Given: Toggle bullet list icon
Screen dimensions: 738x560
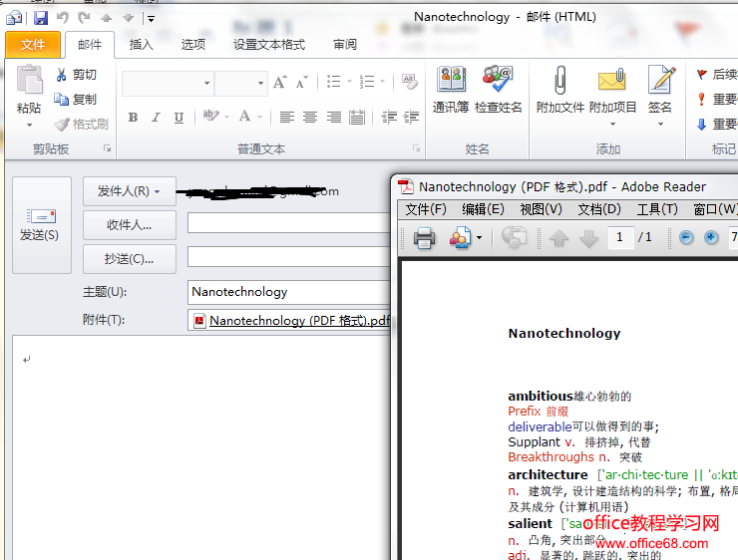Looking at the screenshot, I should [x=334, y=82].
